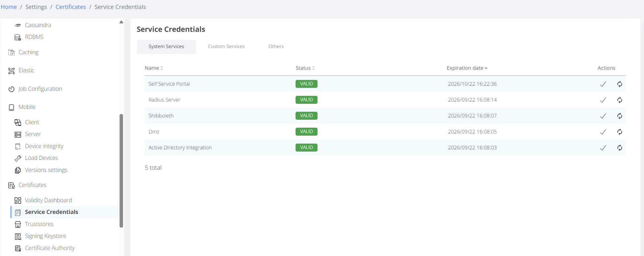Open Truststores from the sidebar
Screen dimensions: 644x256
(x=39, y=224)
